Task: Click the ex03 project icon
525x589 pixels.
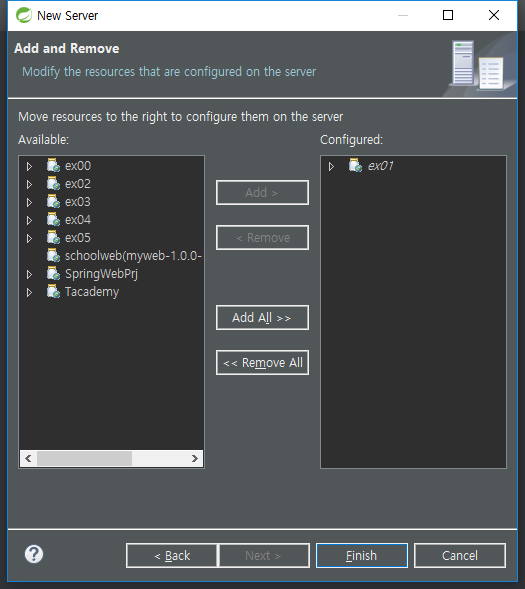Action: point(53,201)
